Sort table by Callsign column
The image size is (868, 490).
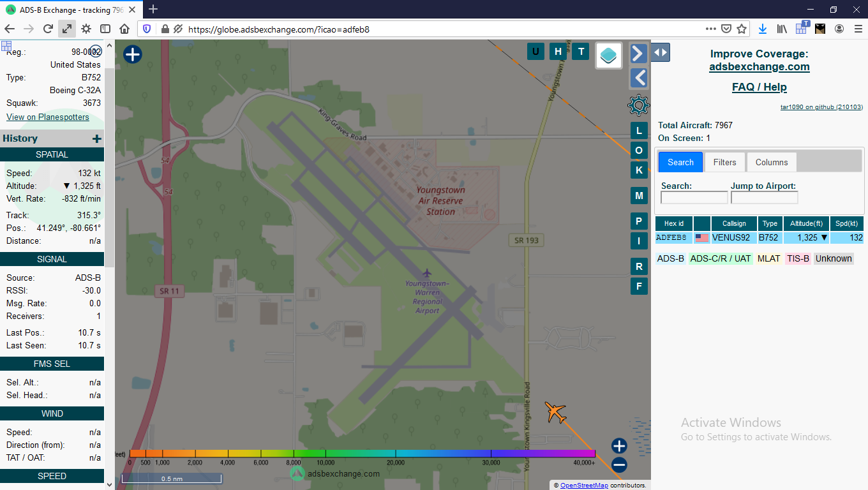click(x=734, y=223)
